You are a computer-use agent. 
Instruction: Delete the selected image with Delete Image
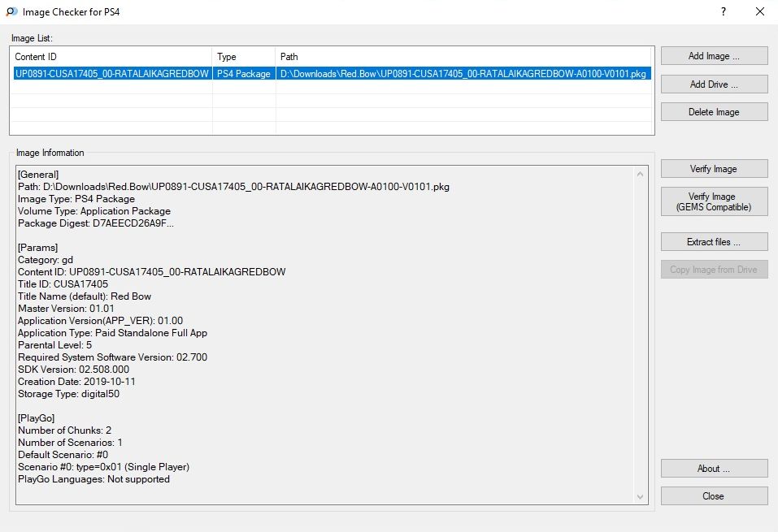pyautogui.click(x=714, y=112)
